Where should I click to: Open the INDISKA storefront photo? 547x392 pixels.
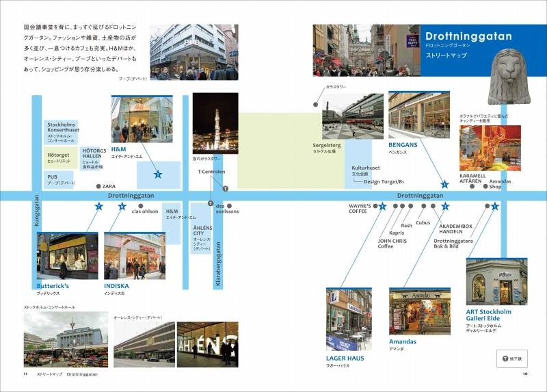[135, 256]
